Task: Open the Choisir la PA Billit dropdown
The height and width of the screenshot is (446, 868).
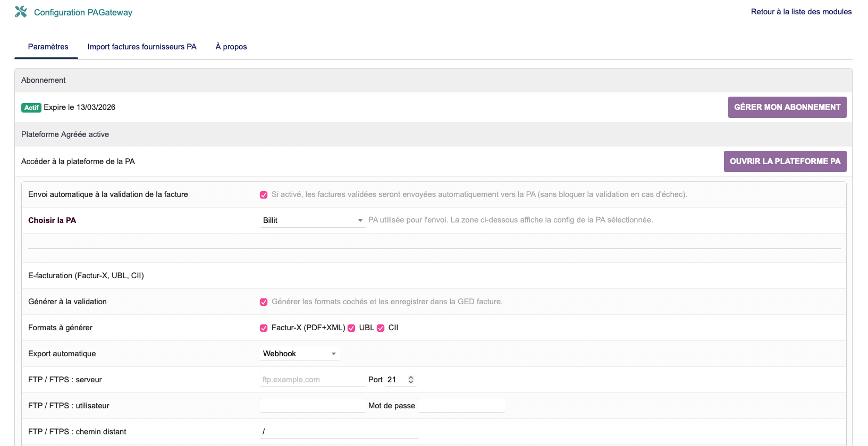Action: coord(313,220)
